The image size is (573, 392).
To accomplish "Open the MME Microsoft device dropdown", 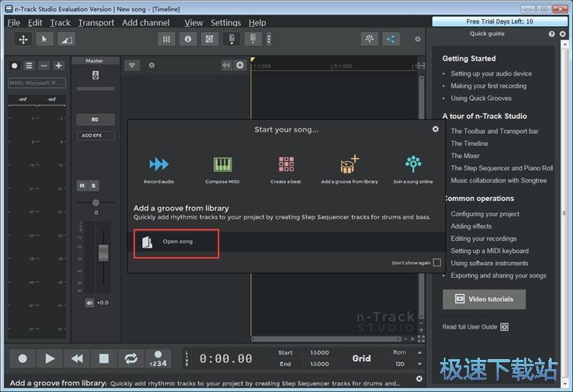I will coord(37,83).
